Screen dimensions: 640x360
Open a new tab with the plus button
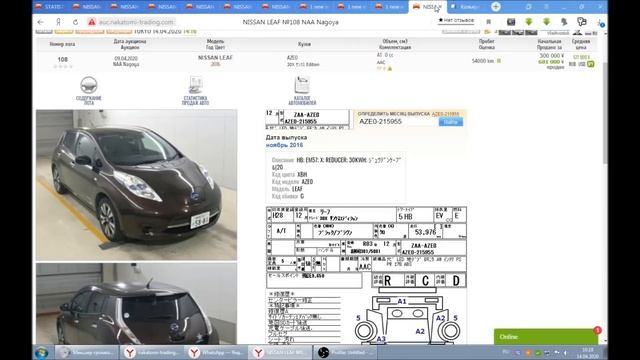[x=496, y=7]
